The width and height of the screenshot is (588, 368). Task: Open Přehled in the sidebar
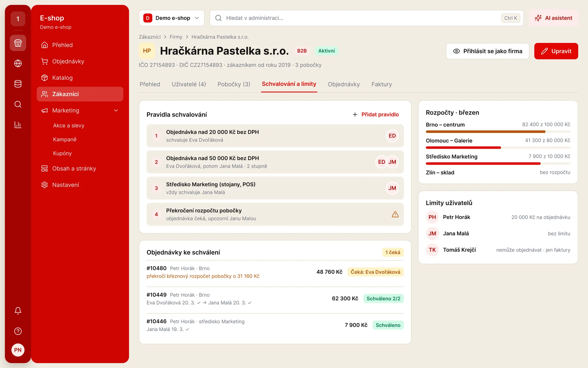click(x=80, y=45)
